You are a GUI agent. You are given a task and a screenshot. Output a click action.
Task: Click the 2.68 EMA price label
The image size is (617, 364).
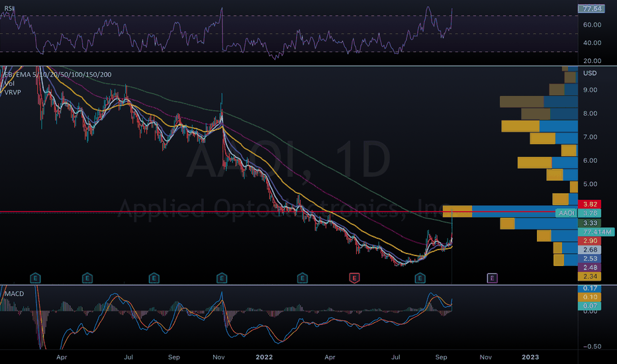[x=589, y=250]
